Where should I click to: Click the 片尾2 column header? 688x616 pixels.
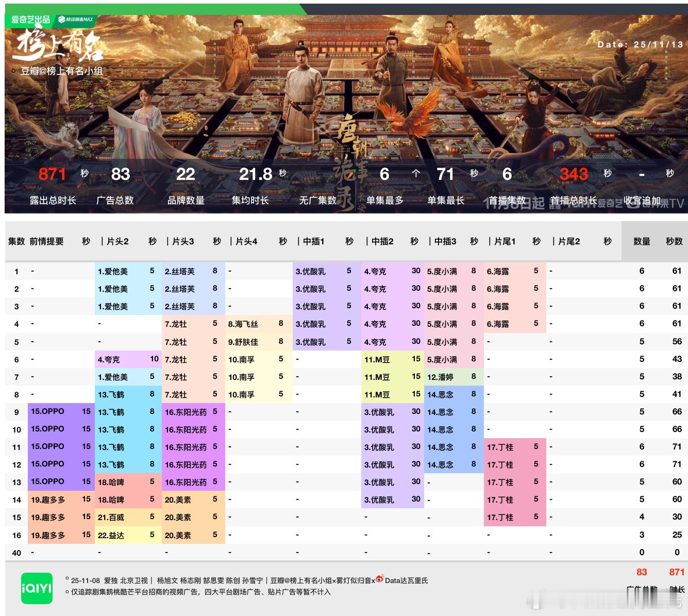pos(569,241)
